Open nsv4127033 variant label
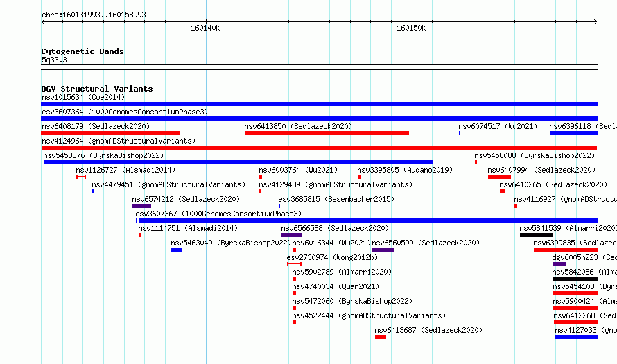 click(586, 330)
